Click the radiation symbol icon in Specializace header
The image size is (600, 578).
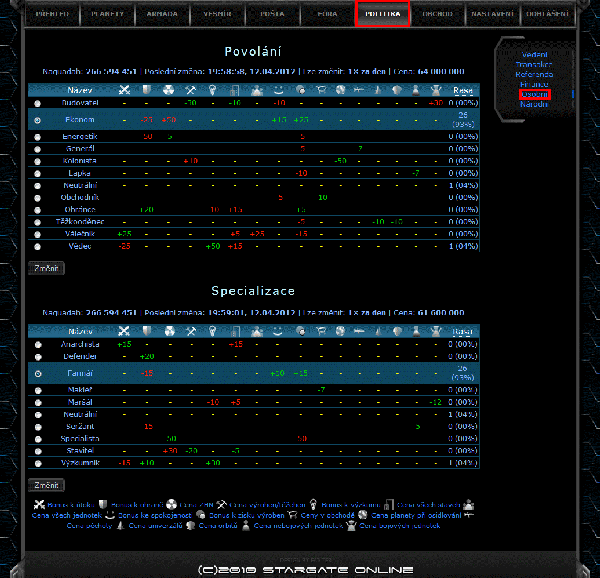pos(168,330)
